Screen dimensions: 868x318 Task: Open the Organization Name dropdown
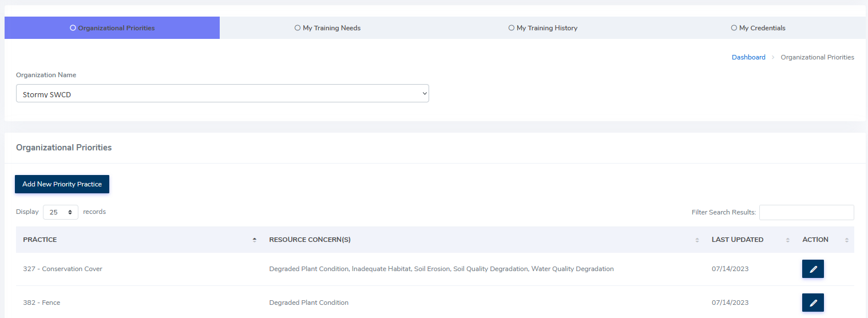point(222,94)
